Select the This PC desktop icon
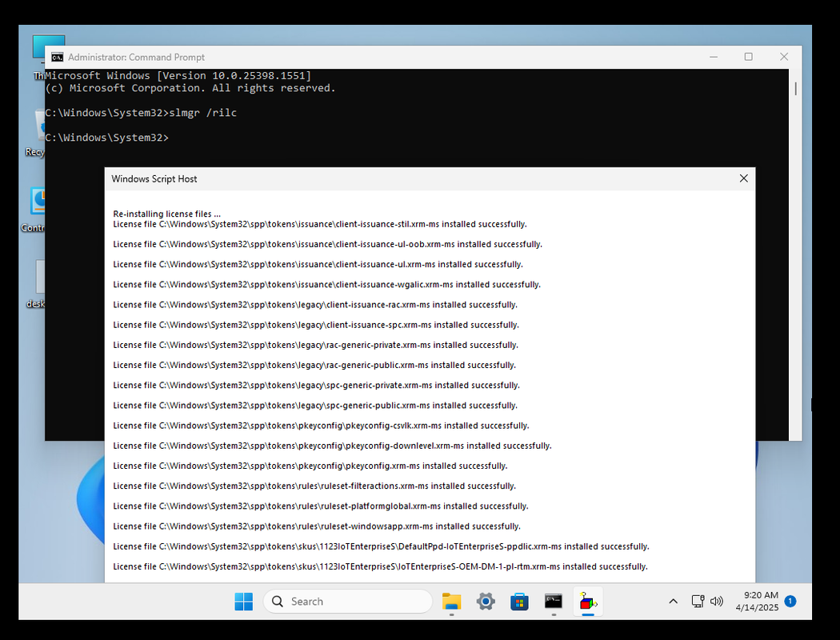 tap(40, 58)
